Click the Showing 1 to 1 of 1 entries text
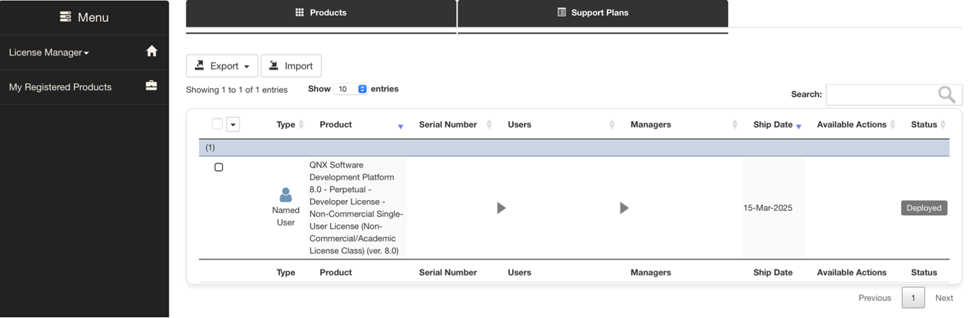This screenshot has width=980, height=318. pyautogui.click(x=237, y=90)
